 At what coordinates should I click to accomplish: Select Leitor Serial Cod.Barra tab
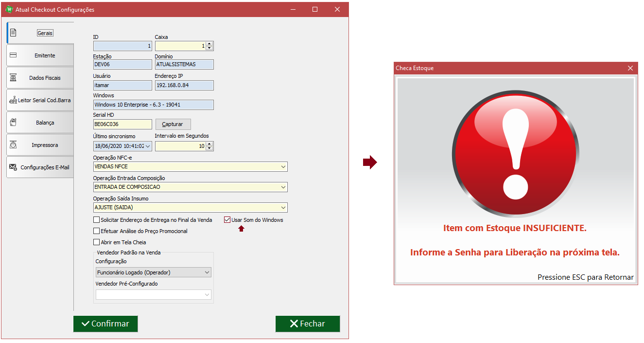pos(40,100)
